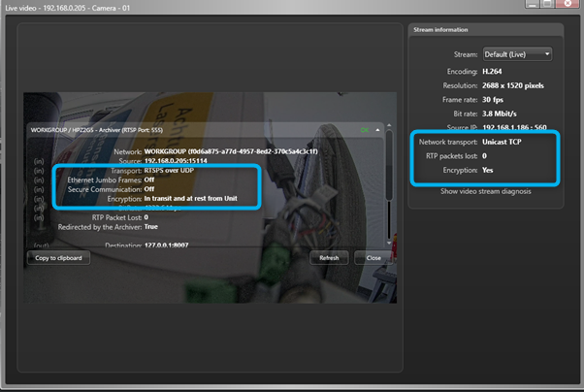Viewport: 584px width, 392px height.
Task: Maximize the Live video window
Action: point(546,5)
